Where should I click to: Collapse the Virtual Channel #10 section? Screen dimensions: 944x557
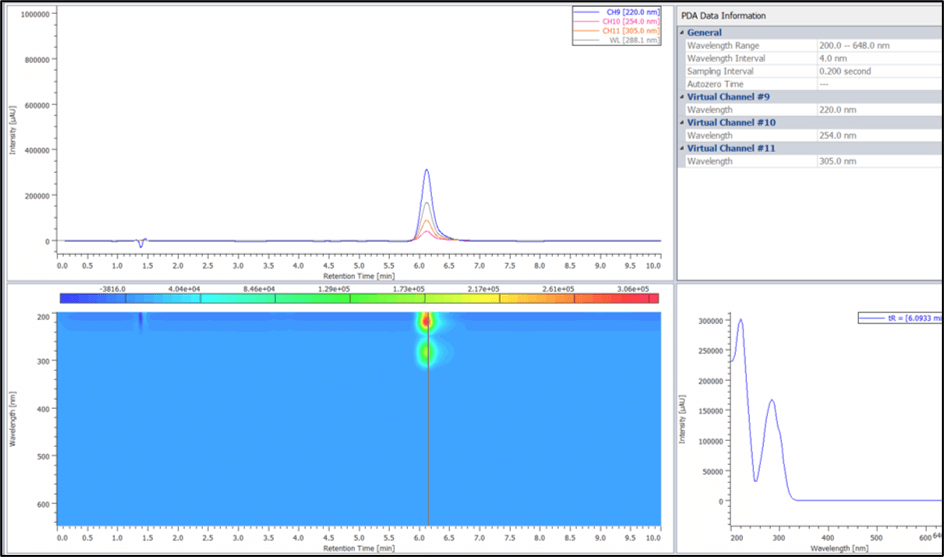tap(682, 123)
